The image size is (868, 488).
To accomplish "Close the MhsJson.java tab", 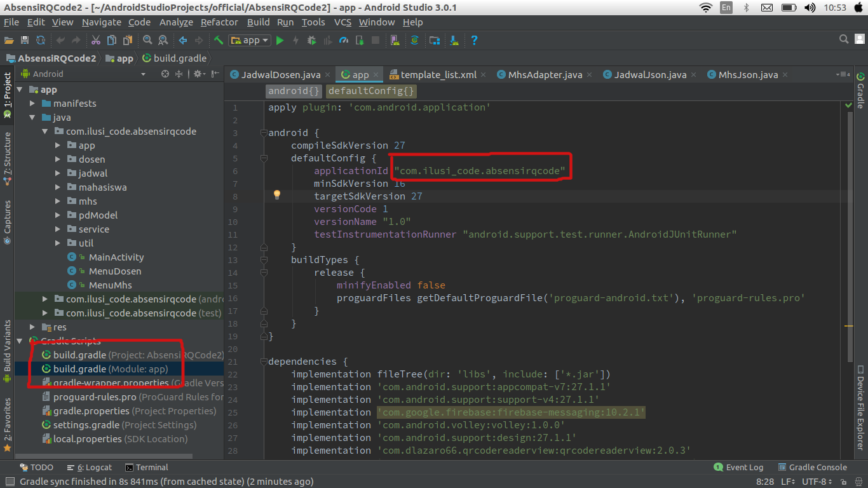I will click(786, 75).
